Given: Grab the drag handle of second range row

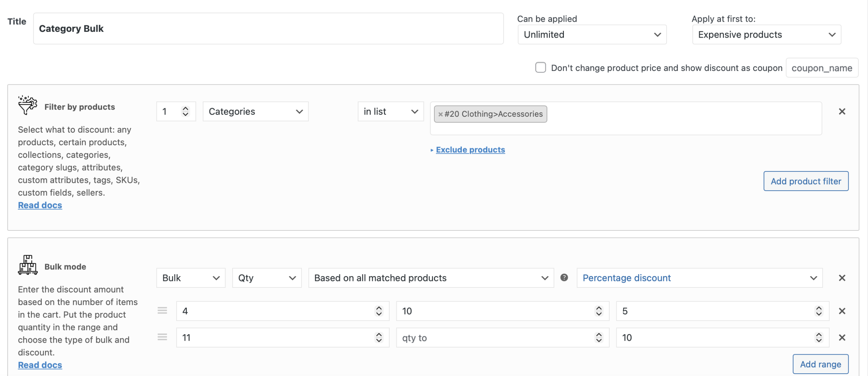Looking at the screenshot, I should 162,337.
